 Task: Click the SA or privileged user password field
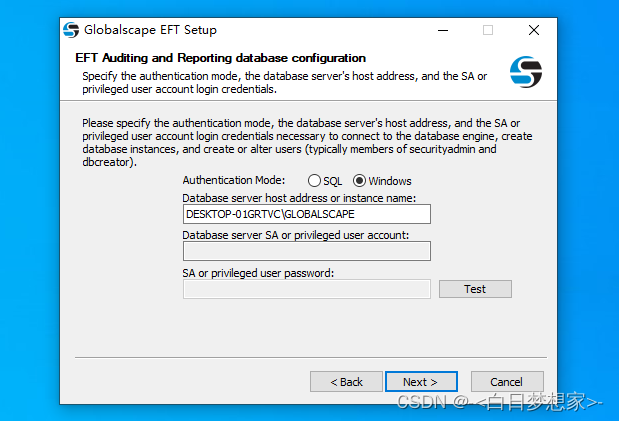(x=306, y=289)
